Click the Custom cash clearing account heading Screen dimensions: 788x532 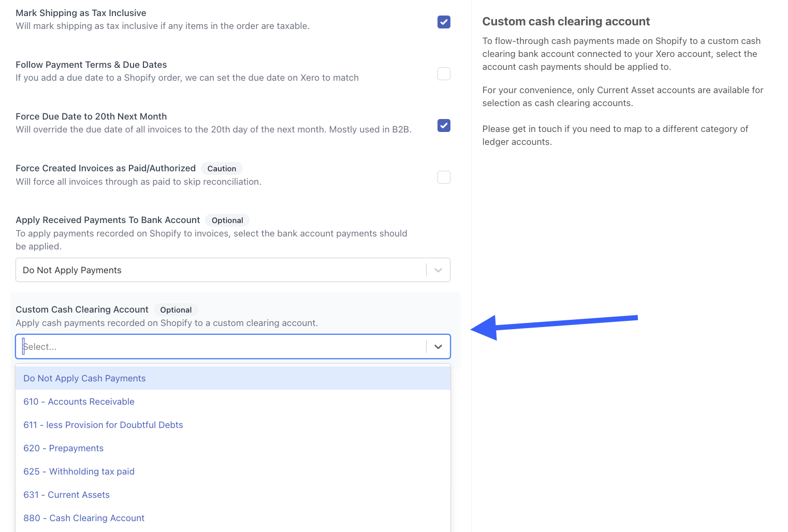566,21
